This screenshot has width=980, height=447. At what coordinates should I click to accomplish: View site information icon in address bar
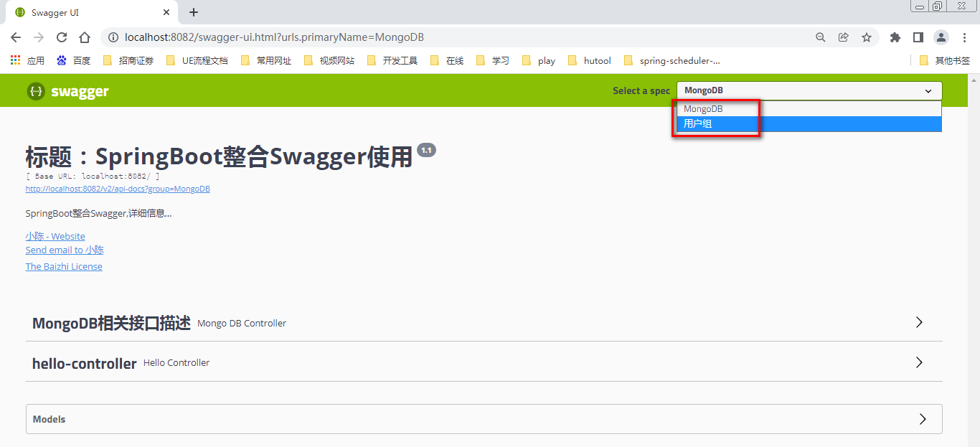(113, 37)
